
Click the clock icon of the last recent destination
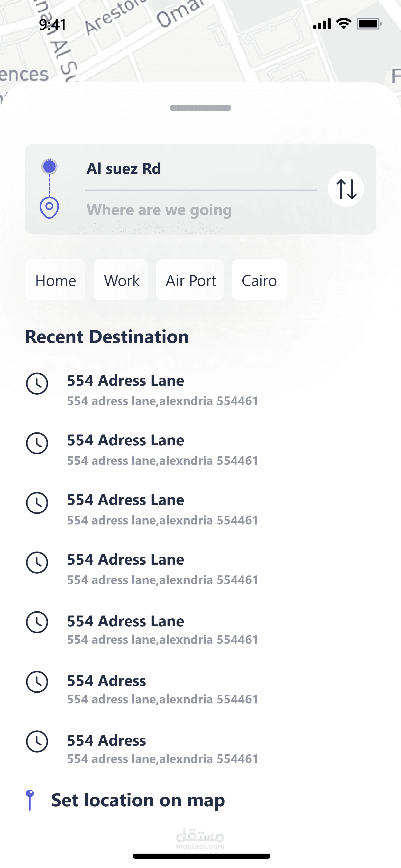click(x=37, y=741)
